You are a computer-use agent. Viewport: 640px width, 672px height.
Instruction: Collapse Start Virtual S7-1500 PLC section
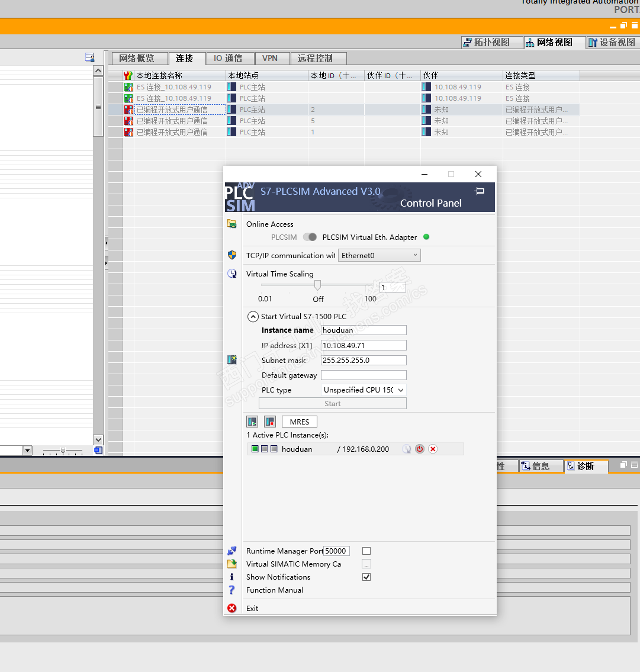[253, 316]
